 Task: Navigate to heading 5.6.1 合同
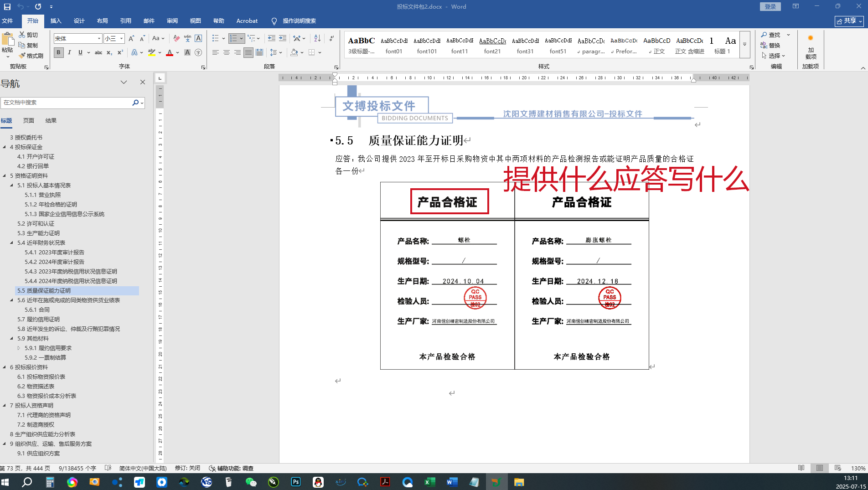37,310
